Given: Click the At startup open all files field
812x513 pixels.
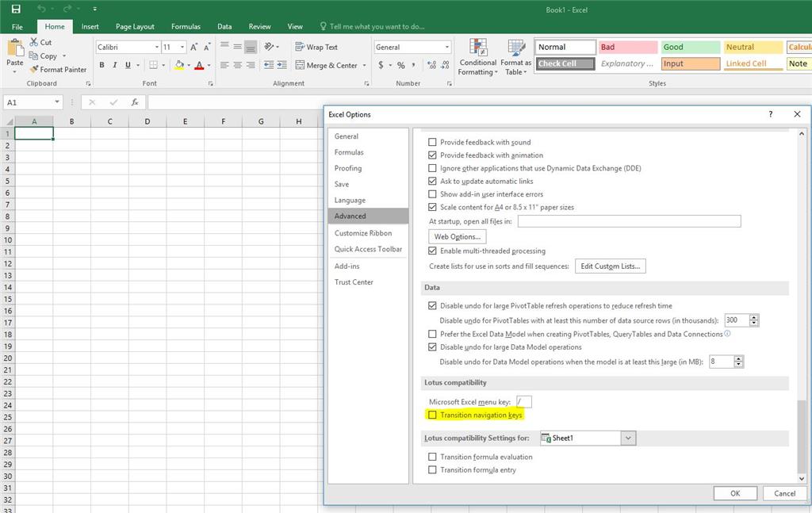Looking at the screenshot, I should tap(629, 221).
